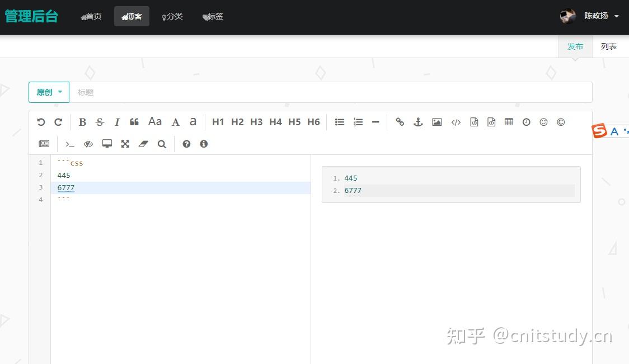Insert page break newspaper icon
The height and width of the screenshot is (364, 629).
click(44, 144)
